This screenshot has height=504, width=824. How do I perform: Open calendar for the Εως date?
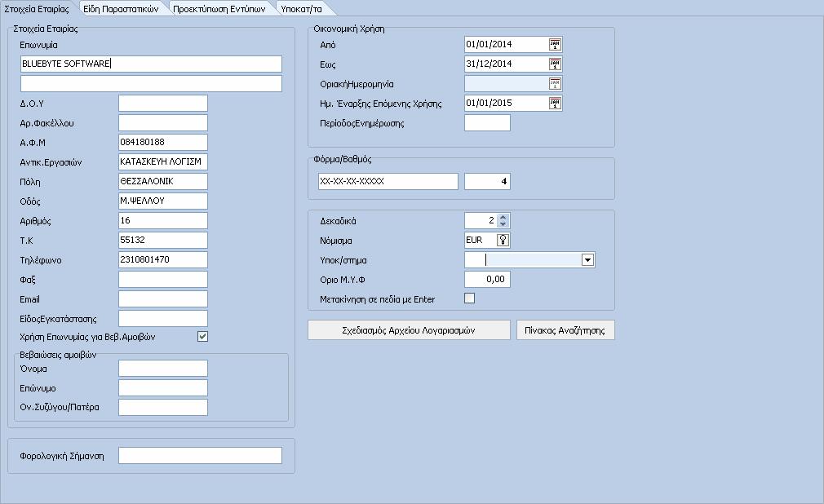(x=555, y=64)
